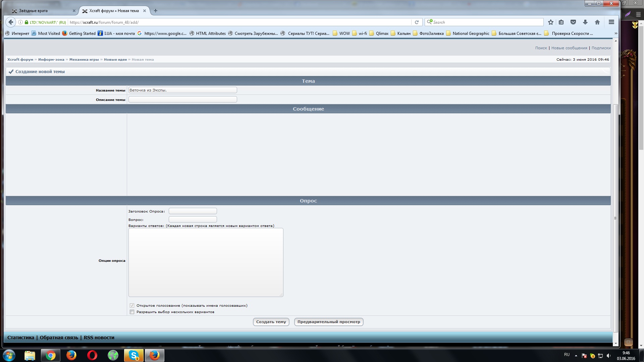Toggle открытое голосование checkbox on
The height and width of the screenshot is (362, 644).
pyautogui.click(x=131, y=305)
